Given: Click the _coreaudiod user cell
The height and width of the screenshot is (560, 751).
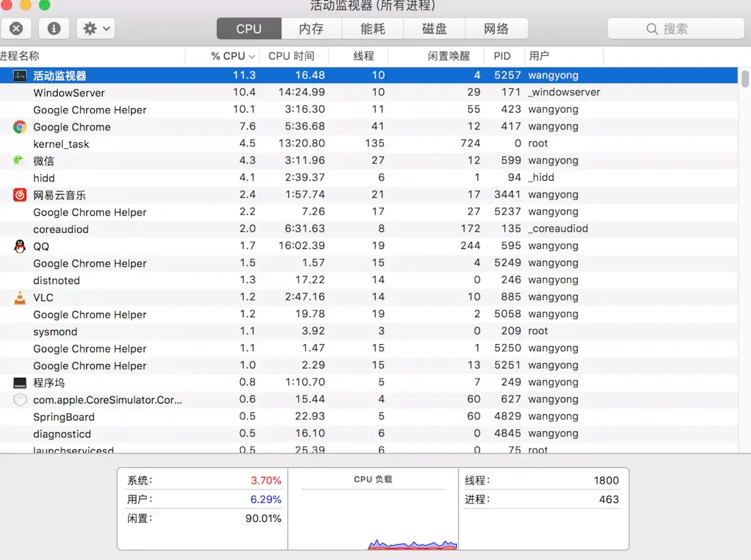Looking at the screenshot, I should 558,228.
